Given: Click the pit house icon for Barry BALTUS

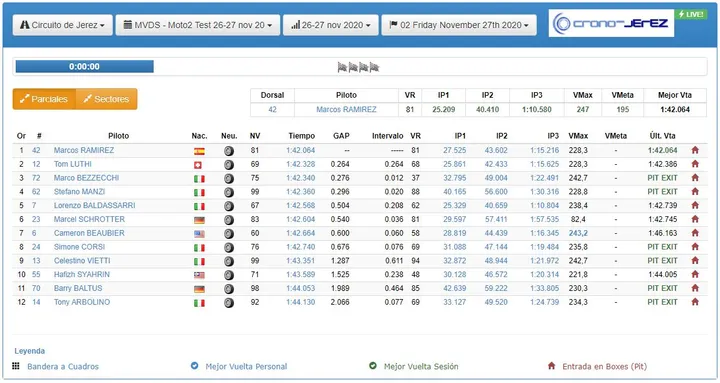Looking at the screenshot, I should (695, 287).
